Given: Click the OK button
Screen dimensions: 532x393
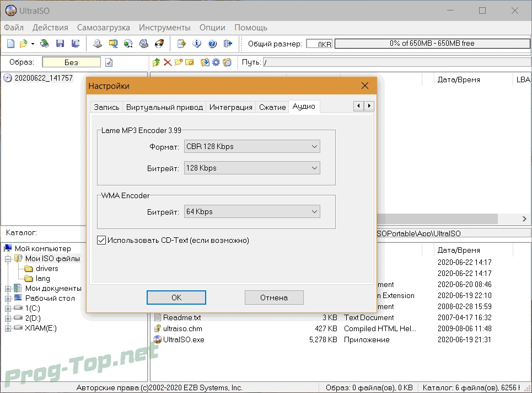Looking at the screenshot, I should (x=176, y=298).
